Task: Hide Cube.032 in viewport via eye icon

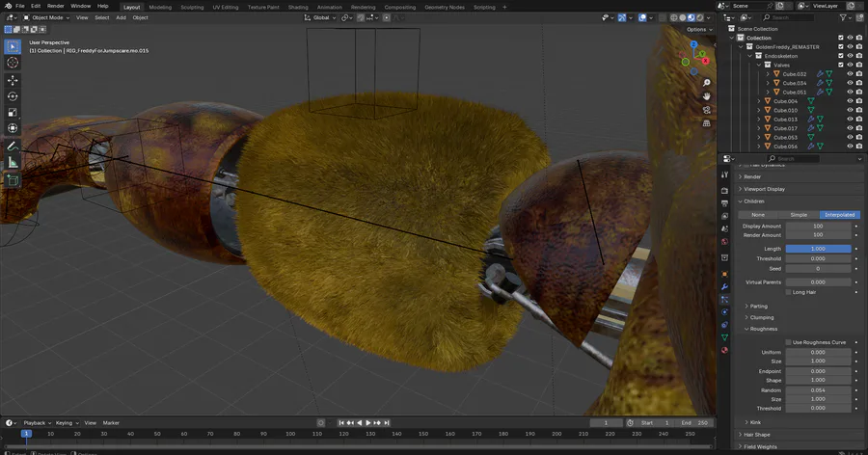Action: coord(850,73)
